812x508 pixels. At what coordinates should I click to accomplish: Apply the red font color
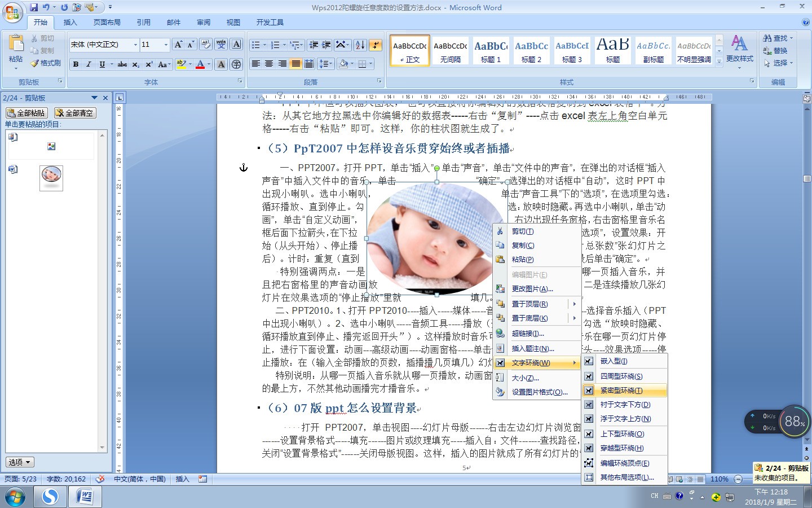point(200,64)
